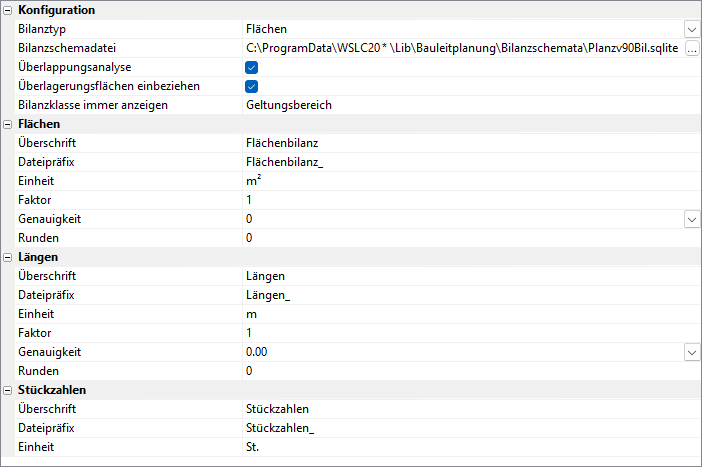Image resolution: width=702 pixels, height=467 pixels.
Task: Collapse the Stückzahlen section
Action: tap(8, 390)
